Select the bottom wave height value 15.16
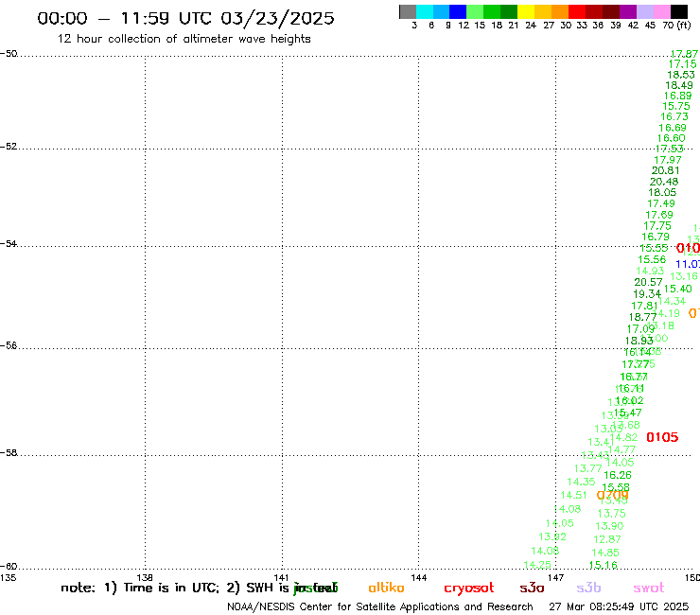This screenshot has width=700, height=615. coord(604,566)
